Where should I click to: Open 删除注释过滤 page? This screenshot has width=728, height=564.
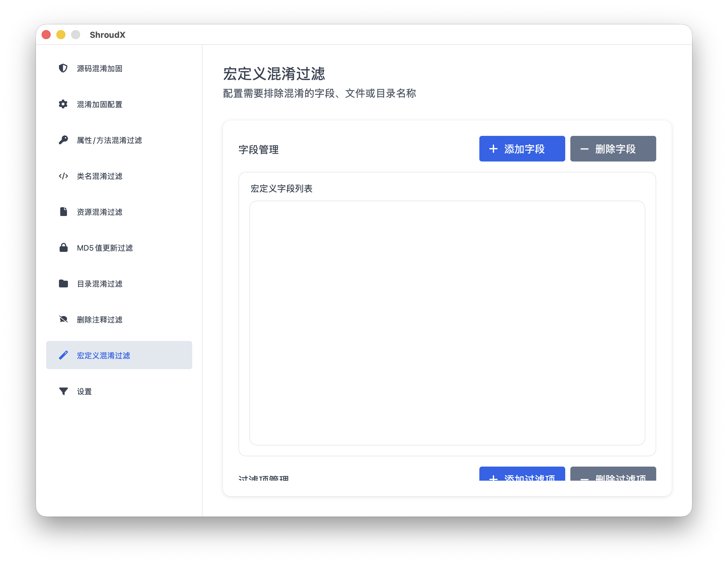(x=119, y=320)
